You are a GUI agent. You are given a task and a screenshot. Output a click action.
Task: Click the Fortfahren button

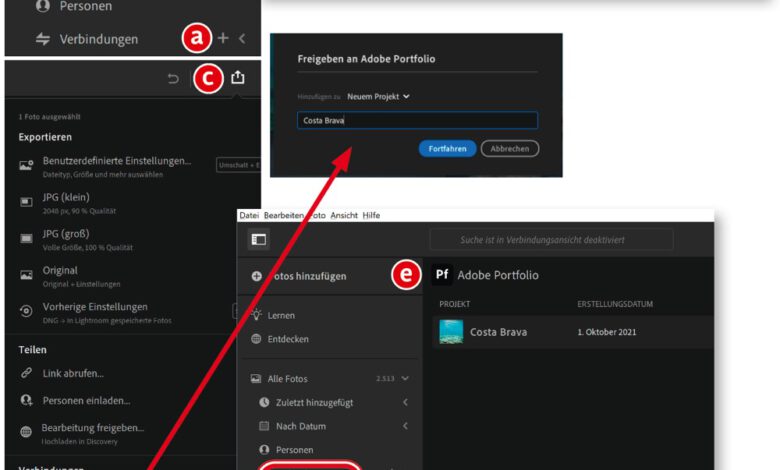point(448,149)
